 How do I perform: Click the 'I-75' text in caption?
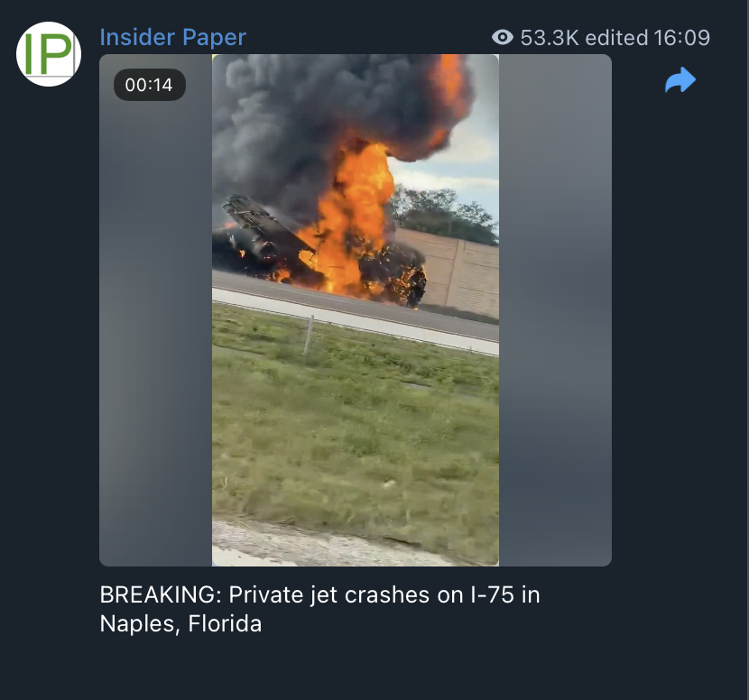(492, 595)
